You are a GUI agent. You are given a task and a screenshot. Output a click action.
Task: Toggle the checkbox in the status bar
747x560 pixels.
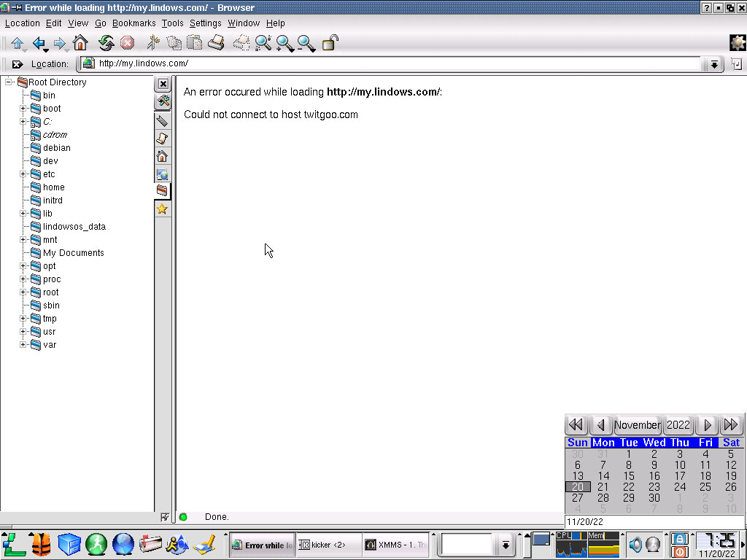tap(165, 517)
